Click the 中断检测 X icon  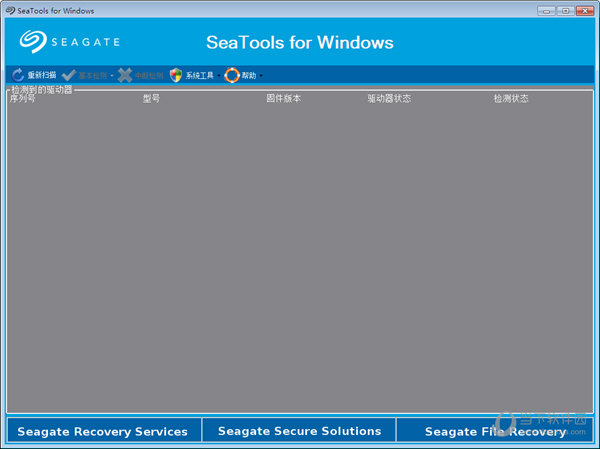pyautogui.click(x=125, y=75)
